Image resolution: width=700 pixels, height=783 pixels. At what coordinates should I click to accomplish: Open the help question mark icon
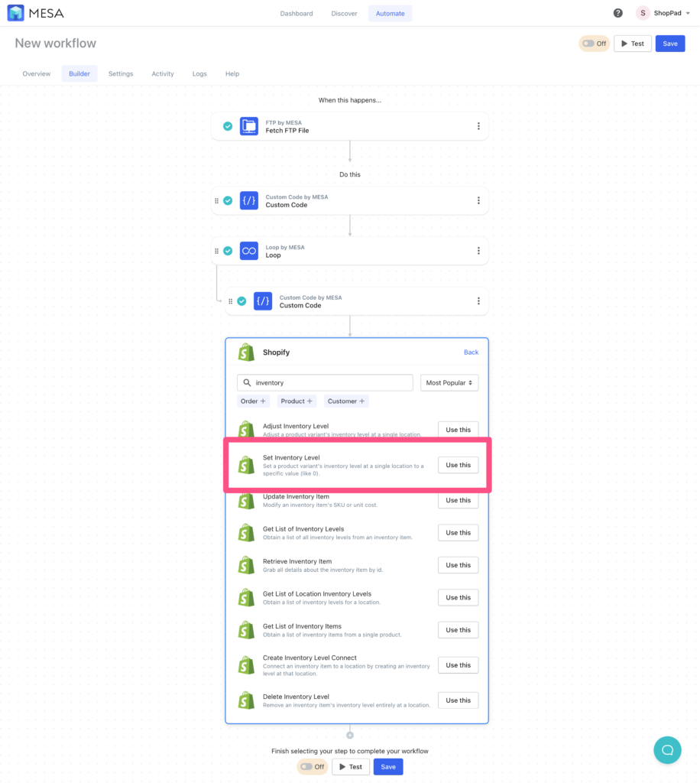[617, 12]
